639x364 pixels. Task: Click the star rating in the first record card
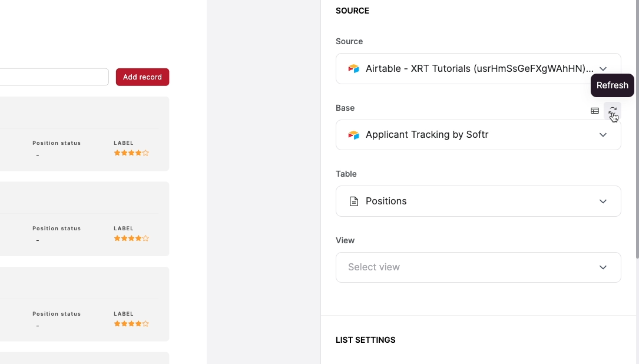pos(131,153)
